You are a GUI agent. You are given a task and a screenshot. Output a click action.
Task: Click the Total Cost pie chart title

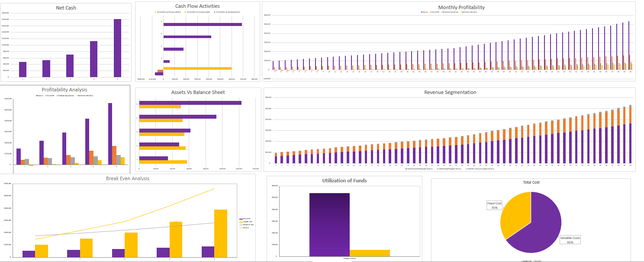coord(531,182)
